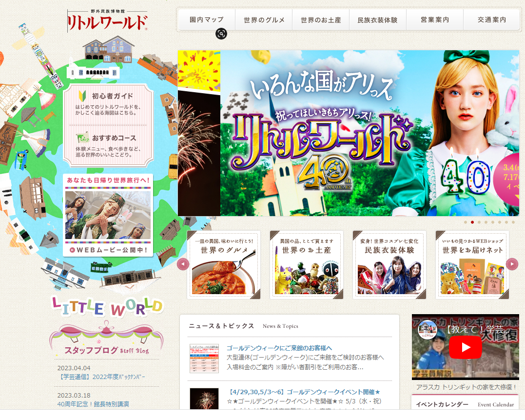Open the YouTube channel avatar on the video
525x420 pixels.
428,330
